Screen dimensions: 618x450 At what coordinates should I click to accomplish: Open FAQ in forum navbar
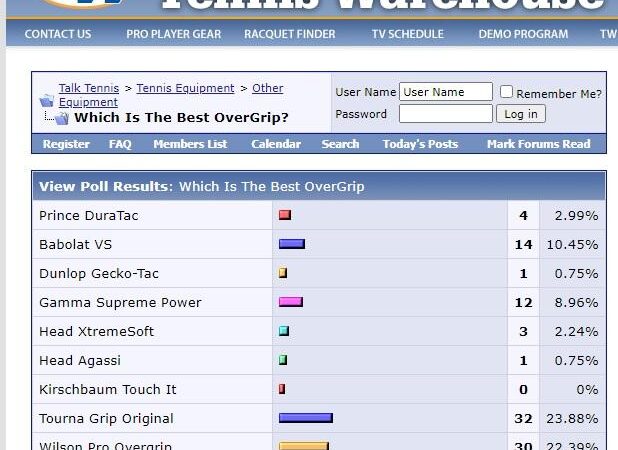[x=120, y=144]
